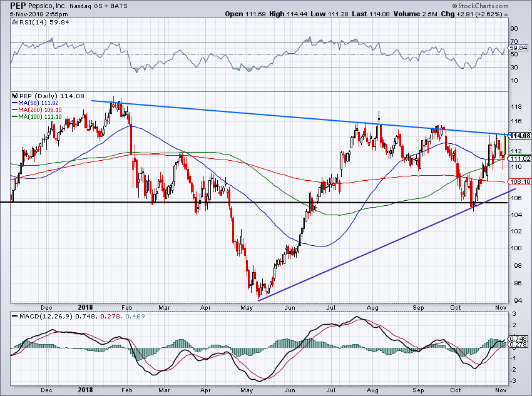Click the 100 price axis label
The image size is (532, 396).
click(516, 248)
